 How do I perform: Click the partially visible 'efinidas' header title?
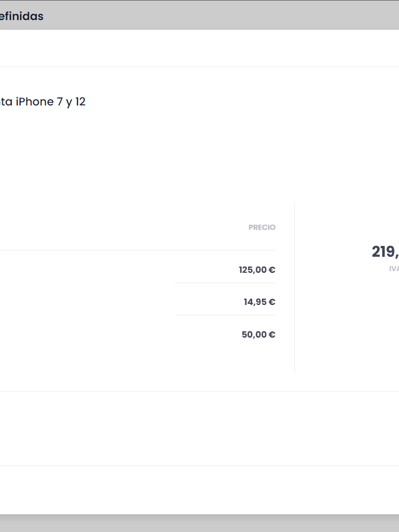pyautogui.click(x=21, y=16)
